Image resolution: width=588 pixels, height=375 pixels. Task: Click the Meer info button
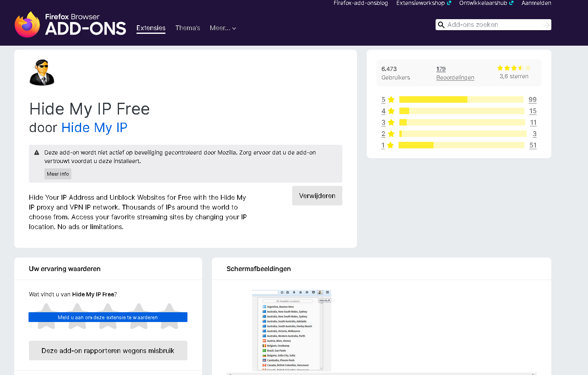tap(58, 174)
